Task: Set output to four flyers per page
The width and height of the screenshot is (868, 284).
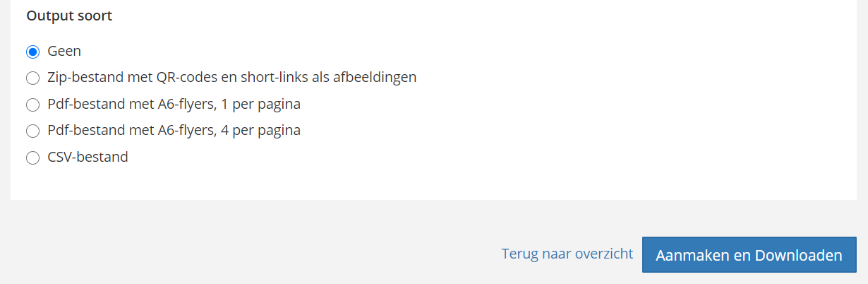Action: (32, 131)
